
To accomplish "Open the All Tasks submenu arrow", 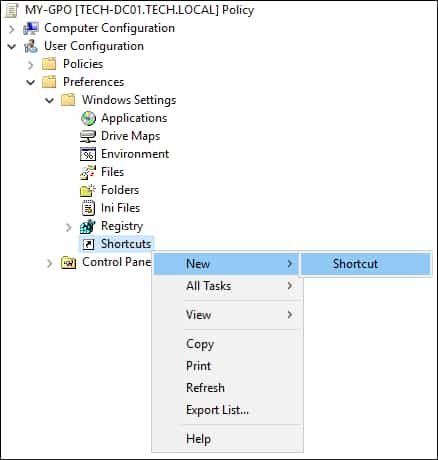I will (x=290, y=286).
